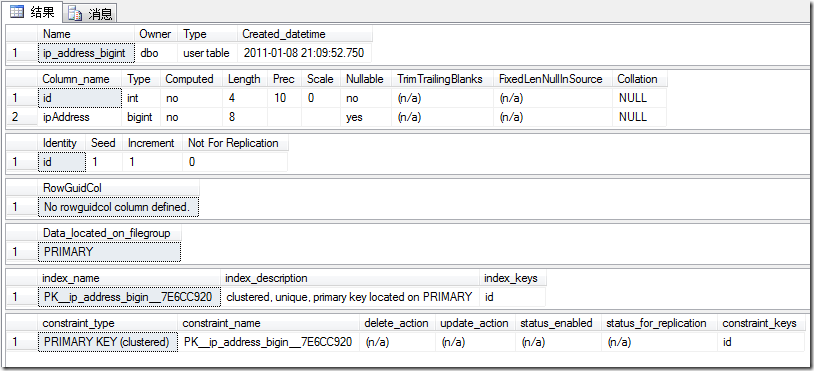Image resolution: width=814 pixels, height=371 pixels.
Task: Click the status_for_replication column header
Action: tap(659, 324)
